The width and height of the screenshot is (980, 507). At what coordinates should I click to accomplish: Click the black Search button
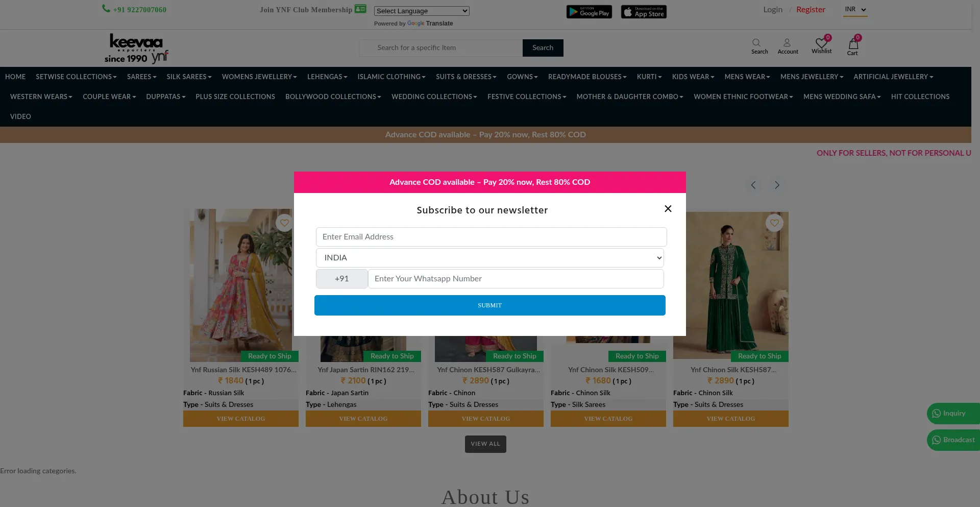(543, 48)
